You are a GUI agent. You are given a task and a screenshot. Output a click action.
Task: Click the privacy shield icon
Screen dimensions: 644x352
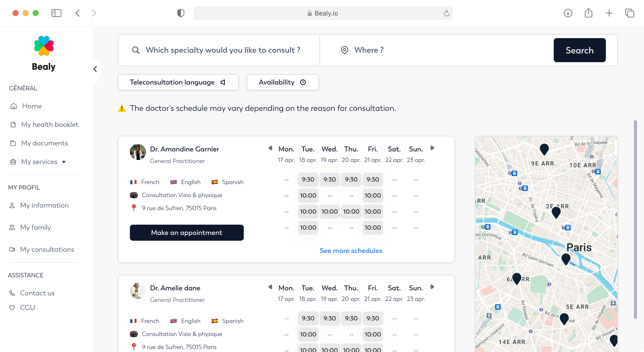pyautogui.click(x=180, y=13)
